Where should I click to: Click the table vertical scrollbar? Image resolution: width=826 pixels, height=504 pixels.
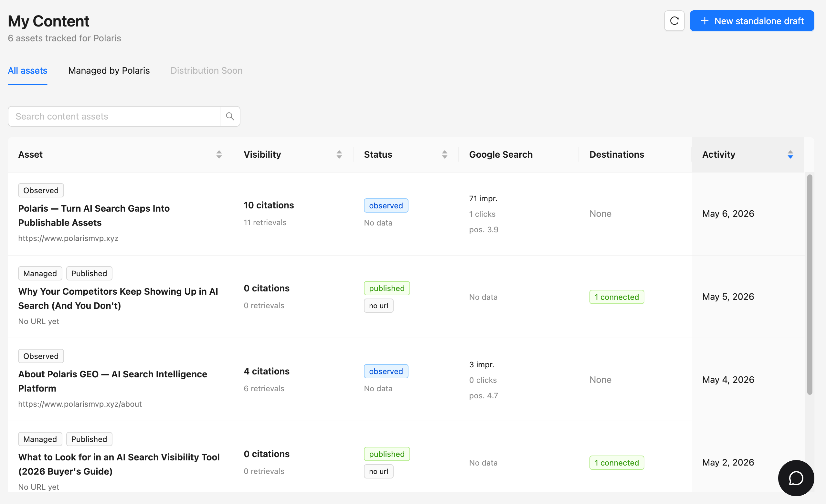click(x=810, y=285)
